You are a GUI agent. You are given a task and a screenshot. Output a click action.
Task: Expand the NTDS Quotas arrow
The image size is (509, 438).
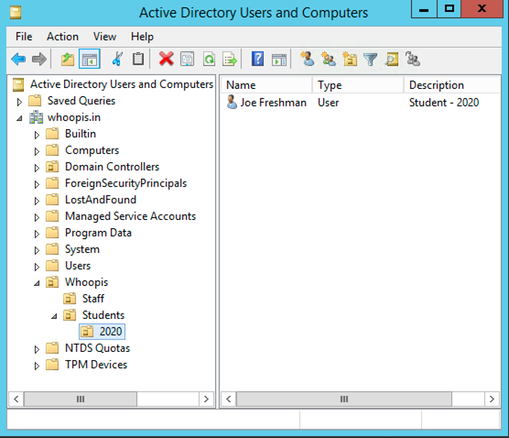[37, 349]
